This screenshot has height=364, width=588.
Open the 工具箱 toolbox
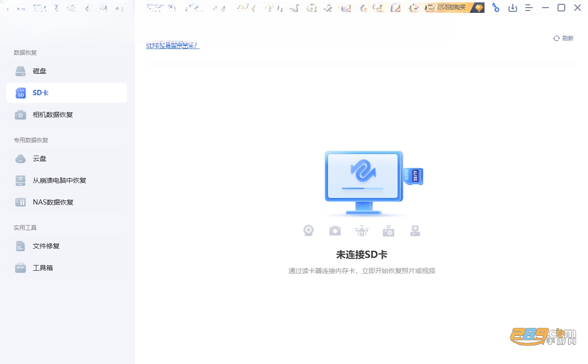tap(67, 268)
